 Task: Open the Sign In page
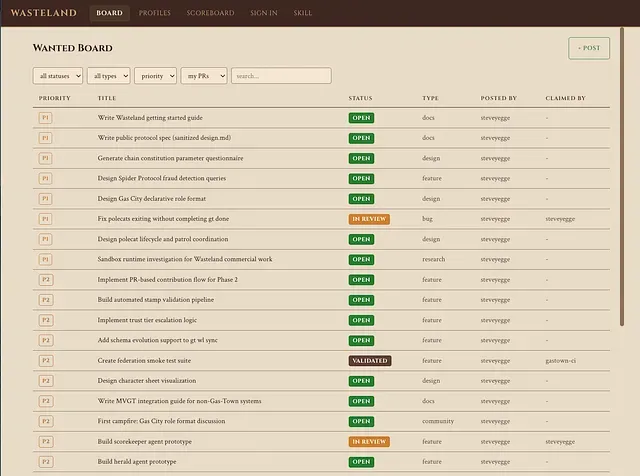tap(264, 13)
